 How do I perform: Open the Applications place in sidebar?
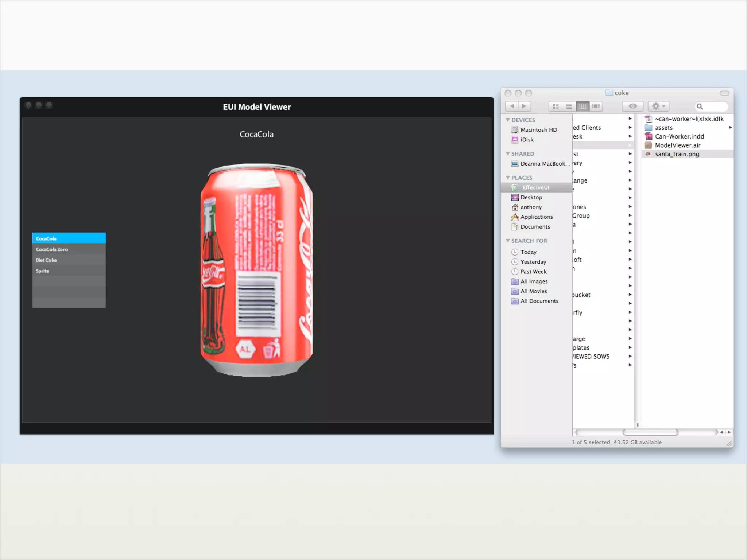(x=536, y=217)
